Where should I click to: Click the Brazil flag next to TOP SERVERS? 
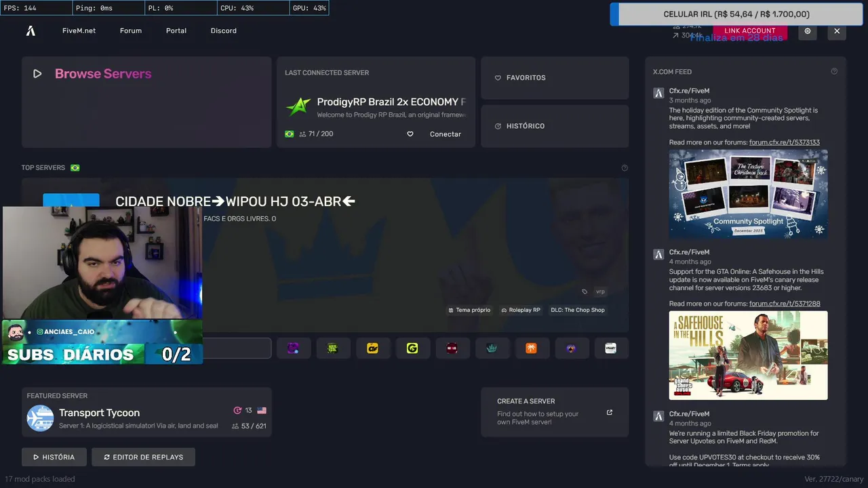75,167
